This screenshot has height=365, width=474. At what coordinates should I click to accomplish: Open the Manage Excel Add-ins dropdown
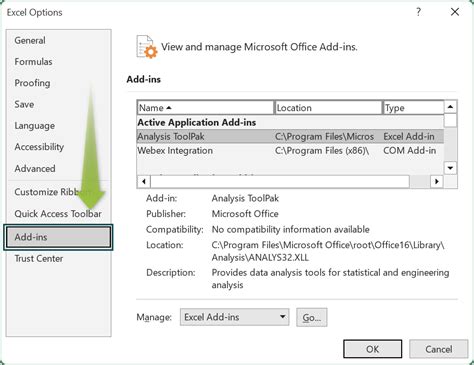pos(234,317)
